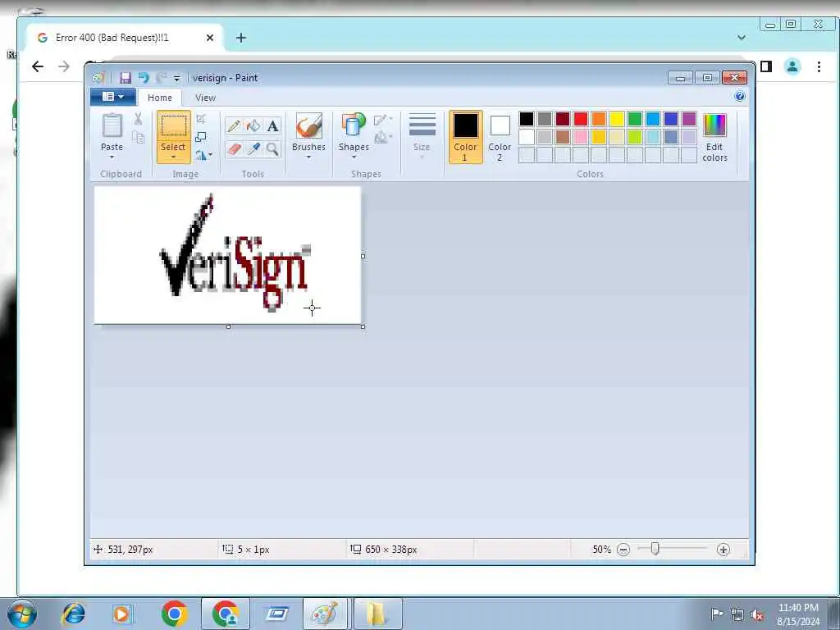Pick the red color swatch
Screen dimensions: 840x630
[x=581, y=119]
